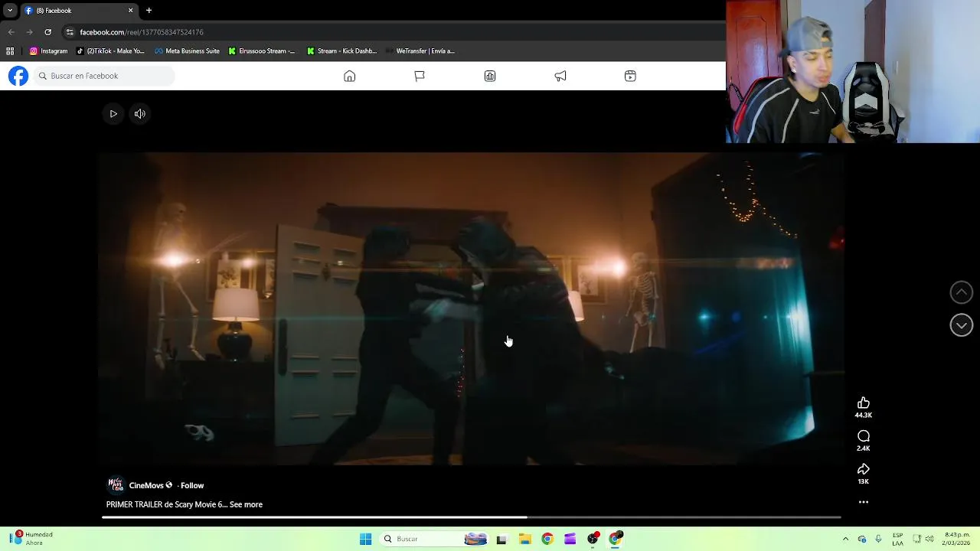Click the 13K shares count

click(x=864, y=481)
